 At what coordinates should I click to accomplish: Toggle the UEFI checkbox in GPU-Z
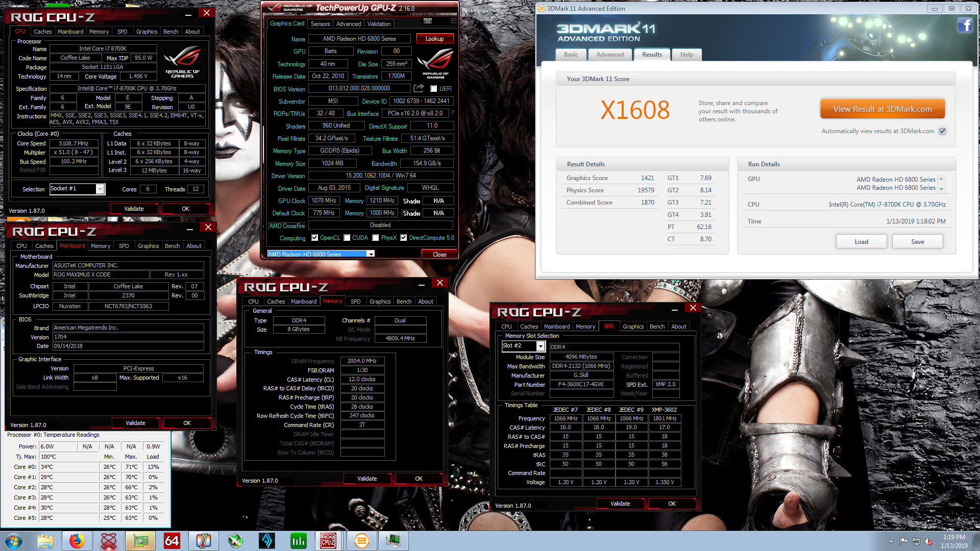(434, 89)
